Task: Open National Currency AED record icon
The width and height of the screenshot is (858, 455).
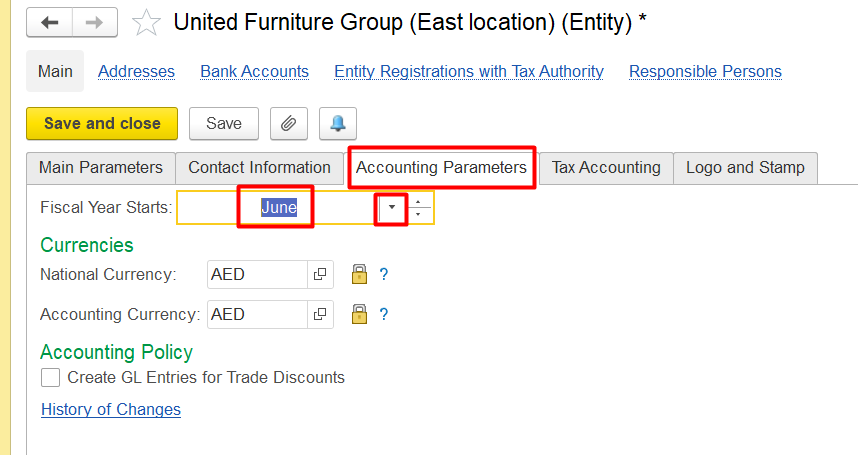Action: pos(320,274)
